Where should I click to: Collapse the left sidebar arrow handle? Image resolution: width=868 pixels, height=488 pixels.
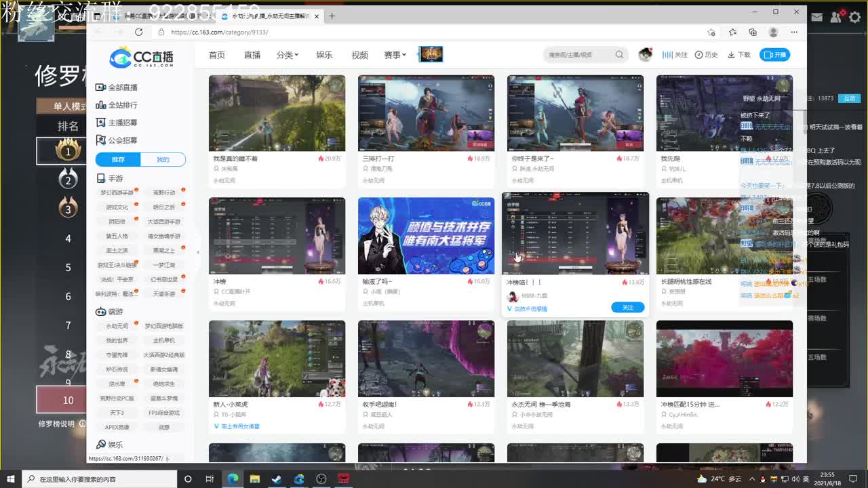(x=198, y=252)
